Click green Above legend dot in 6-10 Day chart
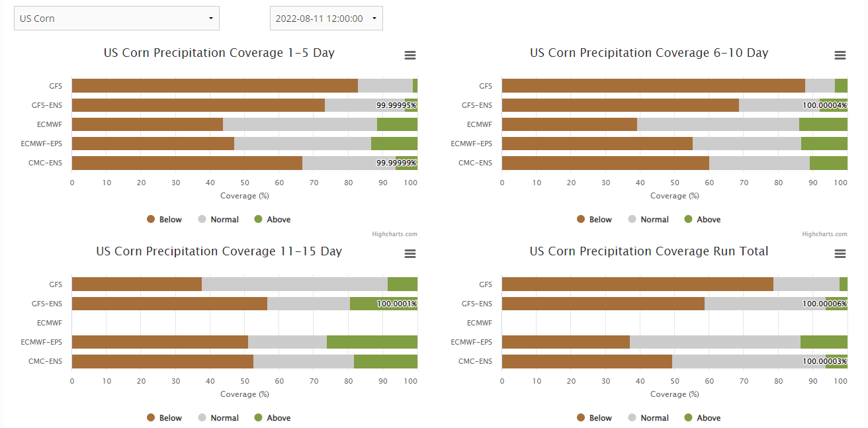 click(x=689, y=220)
